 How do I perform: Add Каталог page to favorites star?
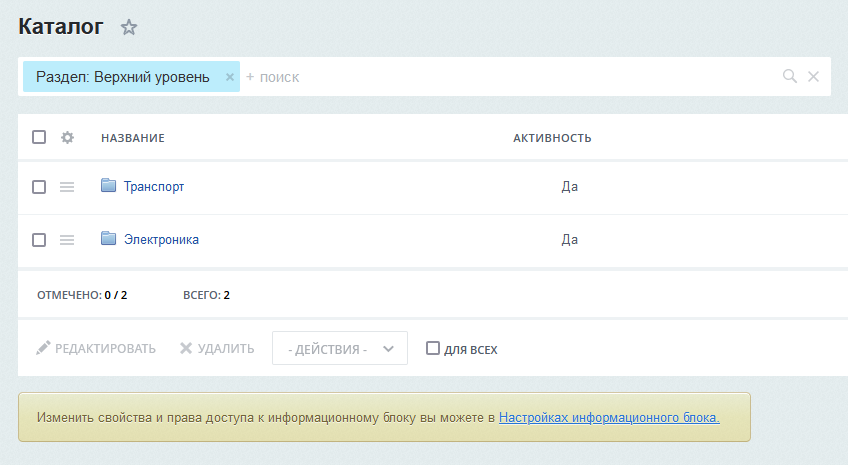[129, 27]
